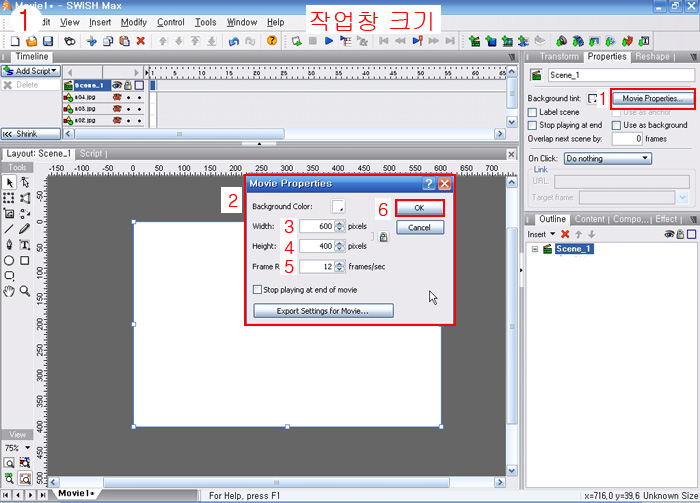The height and width of the screenshot is (503, 700).
Task: Import sound using the speaker toolbar icon
Action: [x=562, y=41]
